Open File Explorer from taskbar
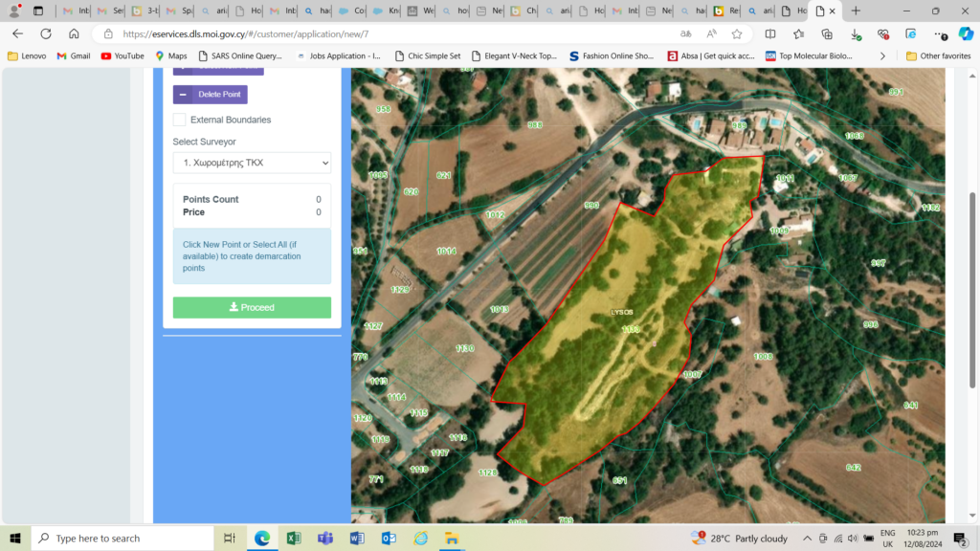 pyautogui.click(x=452, y=538)
